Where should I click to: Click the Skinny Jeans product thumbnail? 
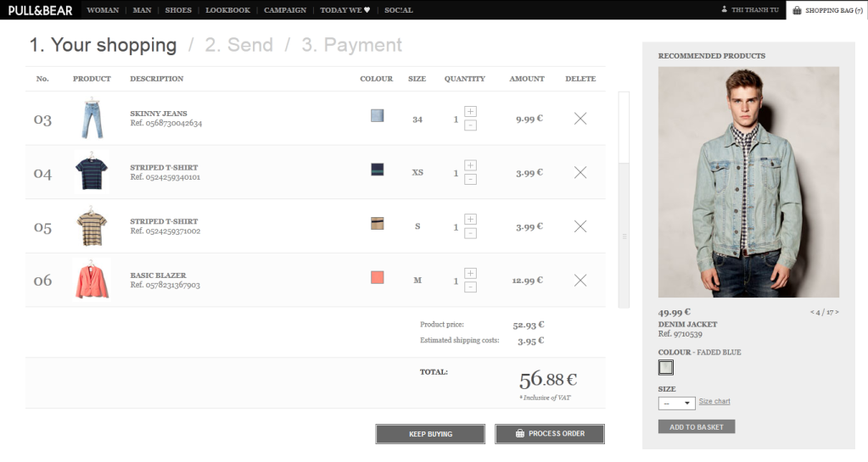tap(92, 119)
